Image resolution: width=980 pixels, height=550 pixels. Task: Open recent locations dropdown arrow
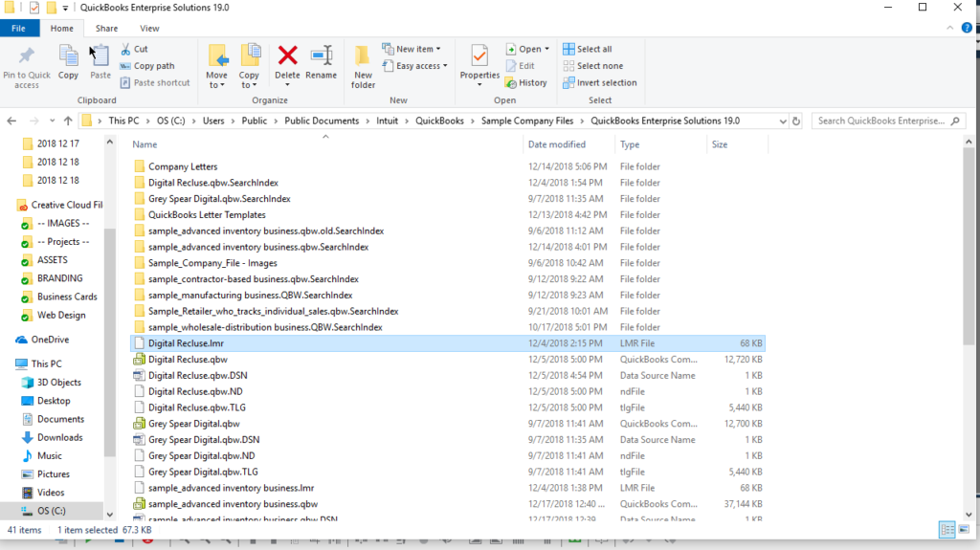[52, 121]
